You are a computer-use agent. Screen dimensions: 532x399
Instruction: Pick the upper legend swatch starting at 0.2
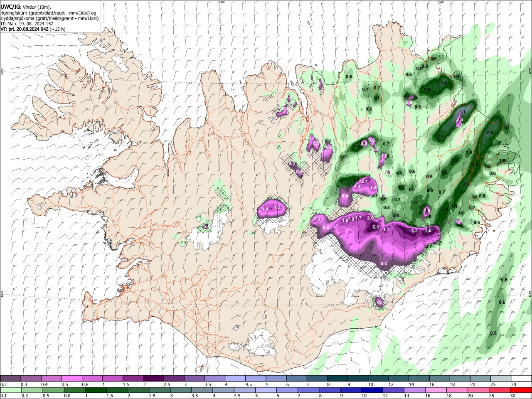pos(10,378)
